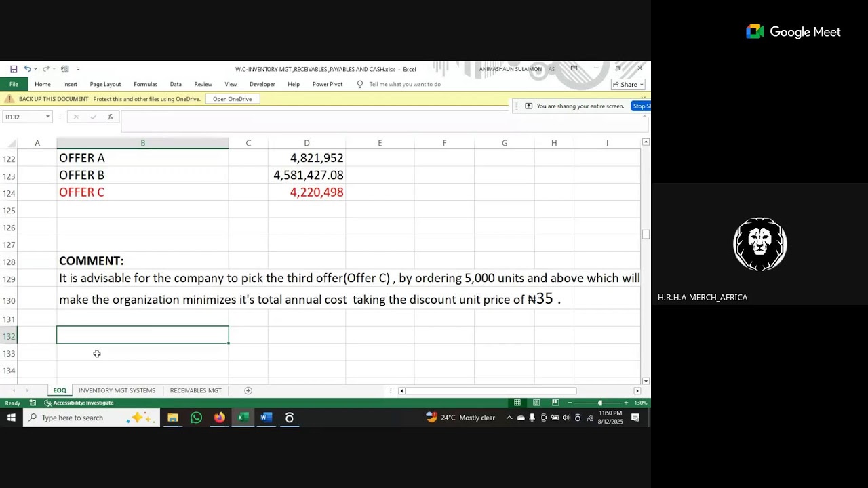Open the Undo history dropdown arrow
868x488 pixels.
[x=35, y=69]
